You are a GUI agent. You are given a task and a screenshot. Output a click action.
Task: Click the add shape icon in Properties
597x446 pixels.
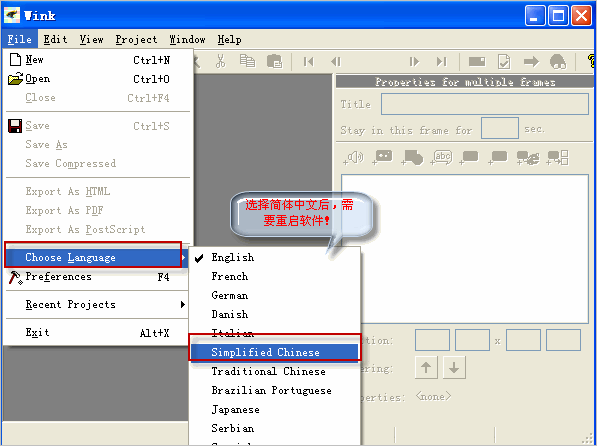point(412,157)
